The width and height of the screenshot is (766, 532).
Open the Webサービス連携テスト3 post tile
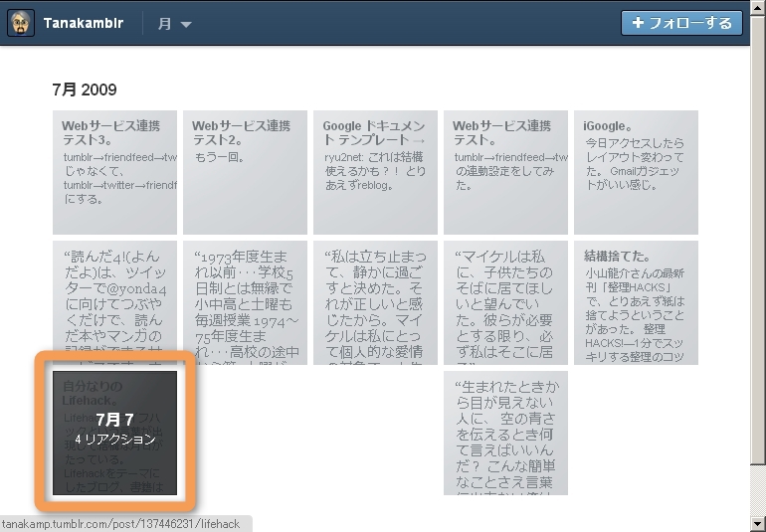click(x=114, y=172)
